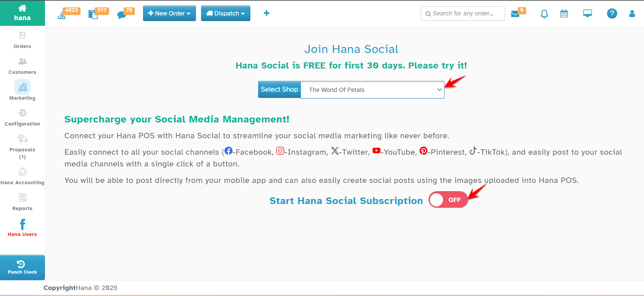Click the CopyrightHana © 2025 footer text
The width and height of the screenshot is (644, 296).
click(80, 288)
